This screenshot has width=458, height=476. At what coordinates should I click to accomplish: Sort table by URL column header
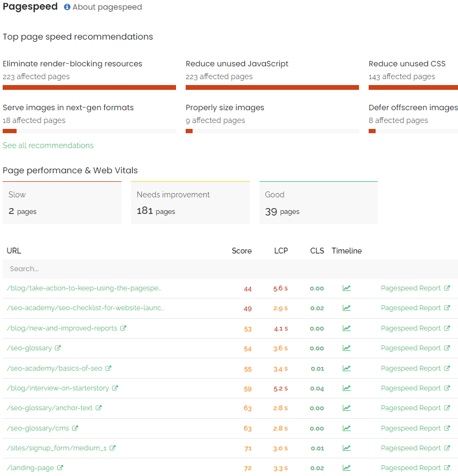(14, 251)
